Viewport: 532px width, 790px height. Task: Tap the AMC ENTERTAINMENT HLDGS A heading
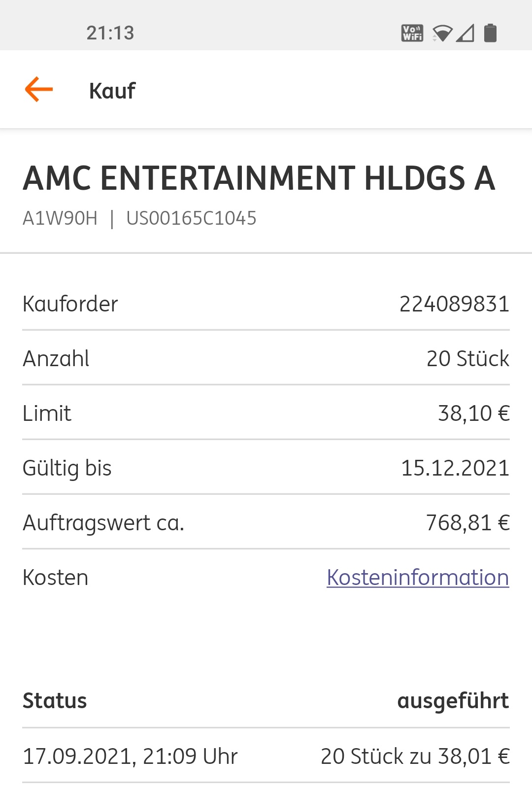coord(259,178)
